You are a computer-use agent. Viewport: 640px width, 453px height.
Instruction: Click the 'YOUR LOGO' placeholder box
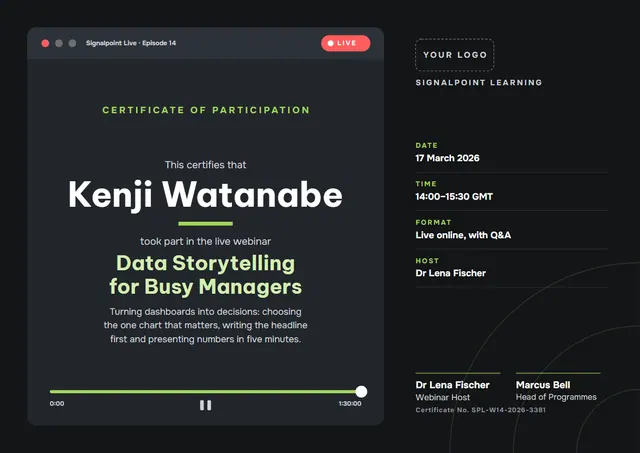(x=455, y=55)
